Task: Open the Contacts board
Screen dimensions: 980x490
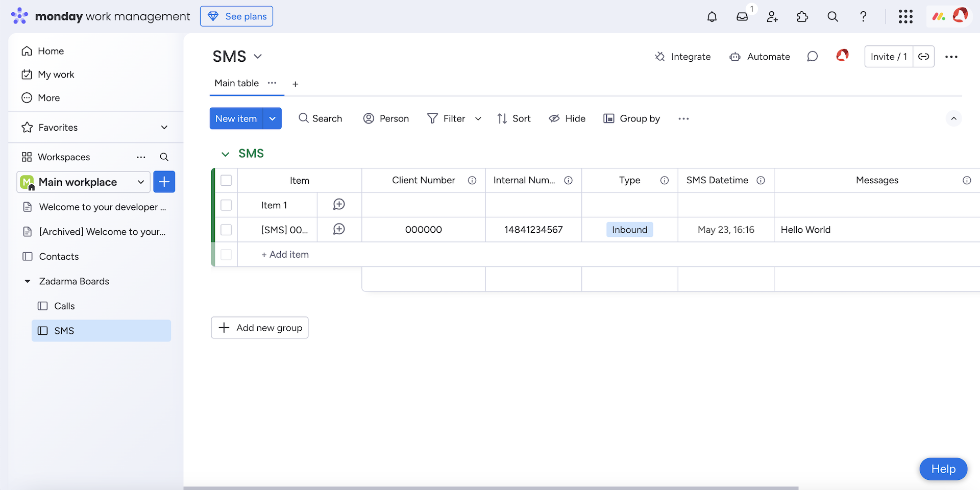Action: pyautogui.click(x=59, y=256)
